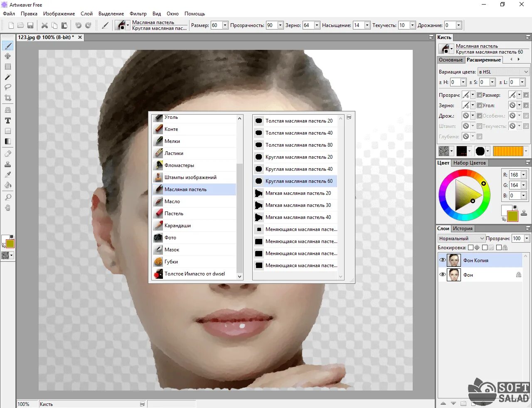
Task: Open the Фильтр menu
Action: pyautogui.click(x=138, y=14)
